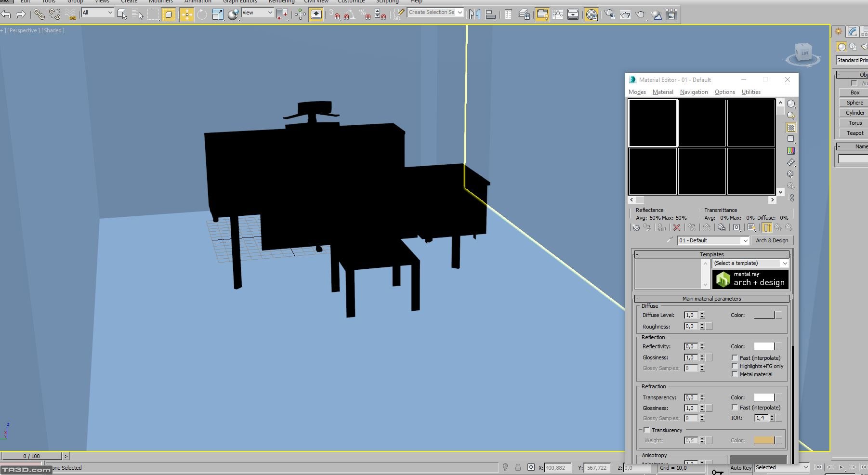
Task: Toggle the Auto Key button
Action: [740, 468]
